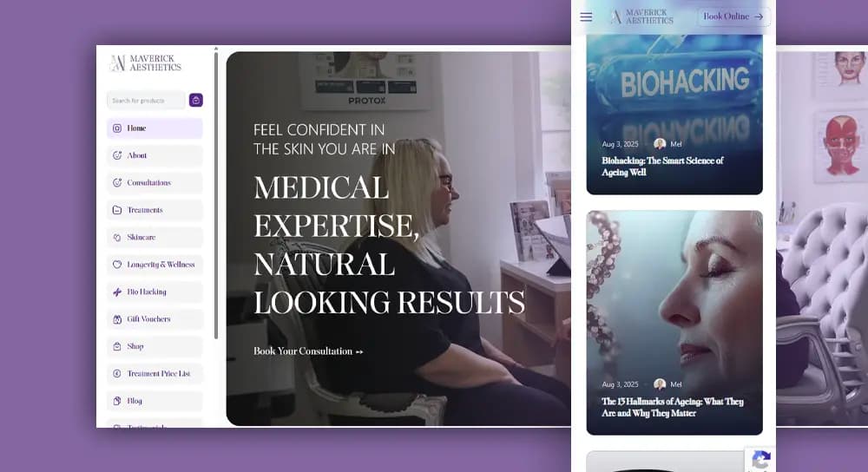This screenshot has height=472, width=868.
Task: Open the About menu item
Action: click(155, 155)
